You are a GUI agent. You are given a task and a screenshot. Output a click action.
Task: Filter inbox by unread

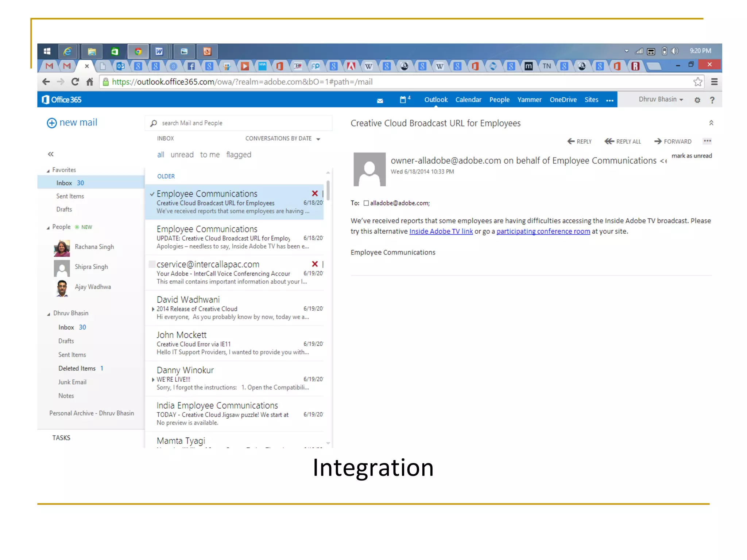pos(182,155)
